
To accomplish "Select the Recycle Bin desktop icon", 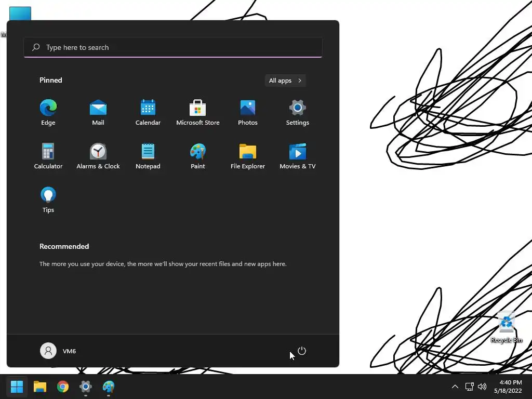I will pyautogui.click(x=506, y=327).
